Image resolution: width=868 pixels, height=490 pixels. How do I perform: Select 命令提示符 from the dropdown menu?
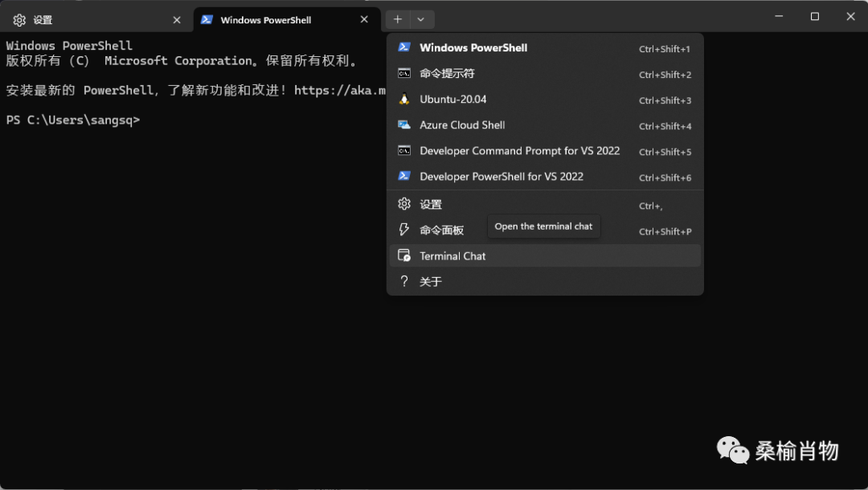tap(545, 74)
